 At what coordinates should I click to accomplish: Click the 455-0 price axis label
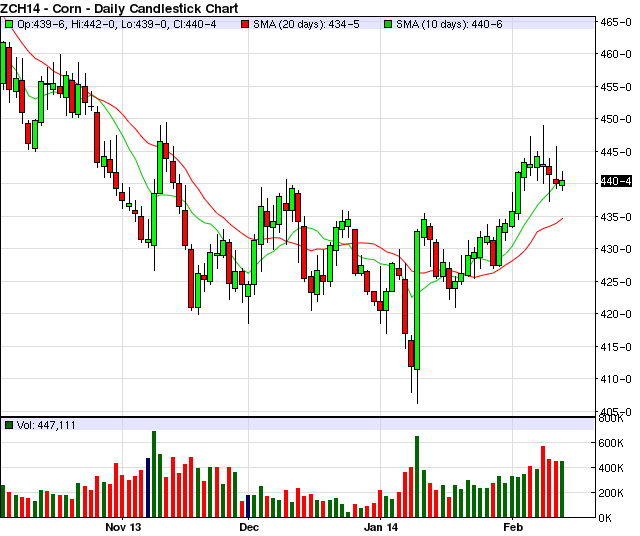pos(616,87)
